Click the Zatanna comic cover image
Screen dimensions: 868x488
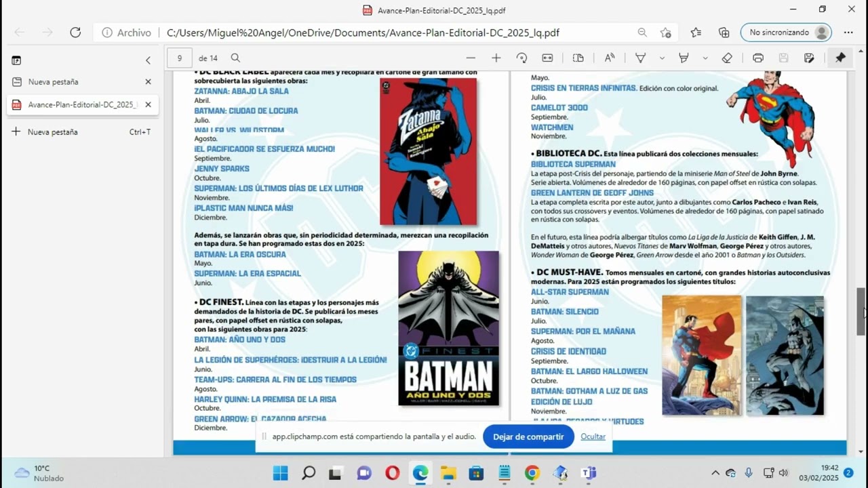pos(428,151)
